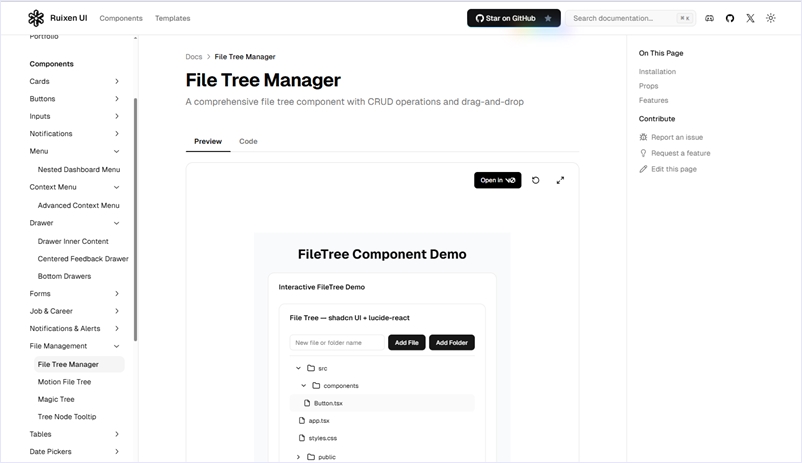Toggle the light/dark theme sun icon

[771, 18]
